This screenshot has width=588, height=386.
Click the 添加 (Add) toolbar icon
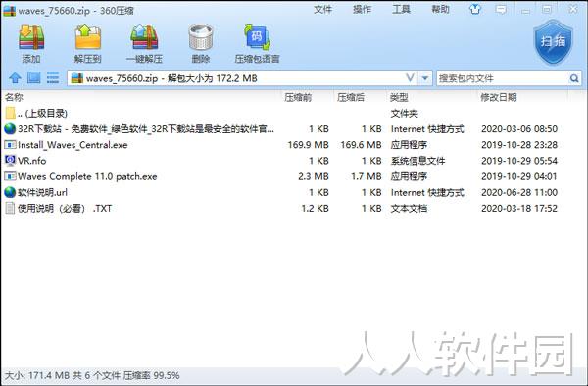pos(31,38)
